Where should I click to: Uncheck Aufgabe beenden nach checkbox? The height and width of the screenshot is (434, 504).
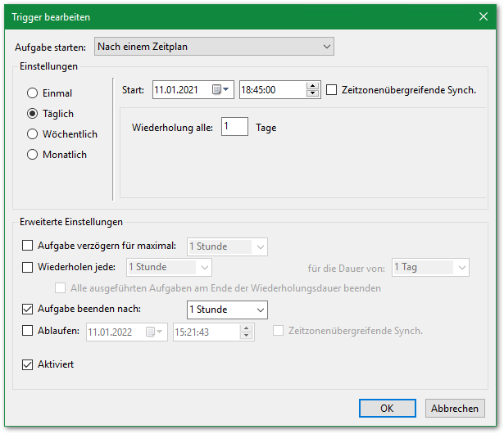(28, 310)
